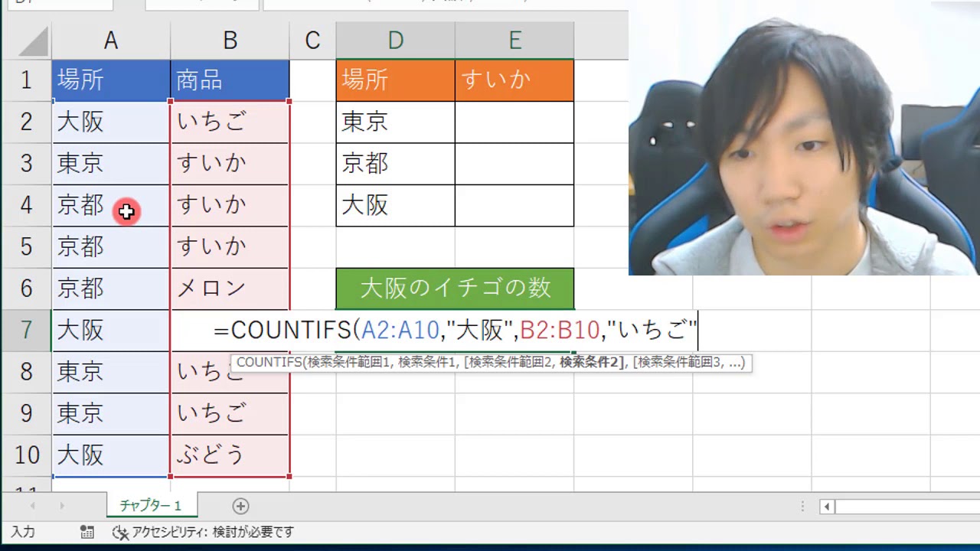Image resolution: width=980 pixels, height=551 pixels.
Task: Click cell A8 containing 東京
Action: (111, 372)
